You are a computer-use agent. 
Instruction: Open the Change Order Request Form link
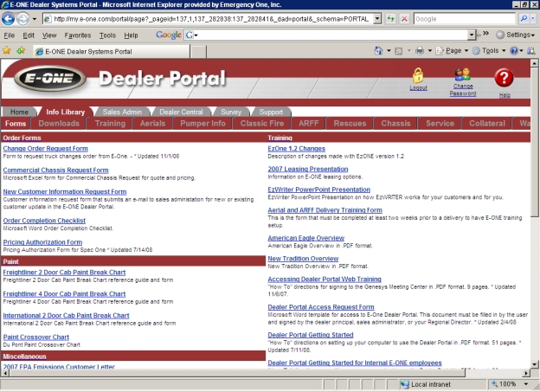[46, 149]
